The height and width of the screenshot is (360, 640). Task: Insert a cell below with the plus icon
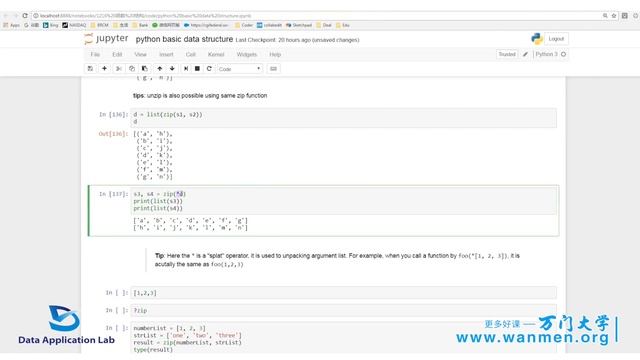coord(104,69)
